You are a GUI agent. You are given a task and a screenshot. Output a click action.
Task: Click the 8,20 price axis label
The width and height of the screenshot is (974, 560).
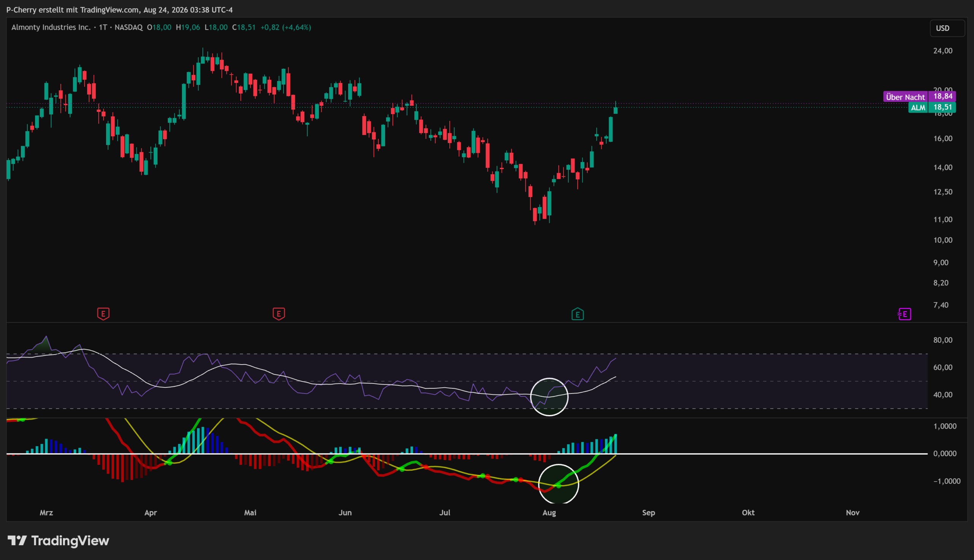[941, 283]
